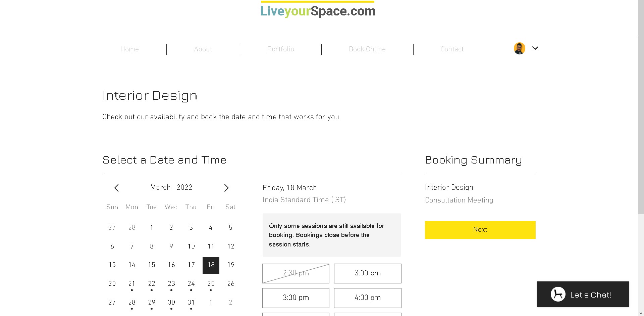Open Let's Chat
This screenshot has width=644, height=316.
(x=590, y=295)
